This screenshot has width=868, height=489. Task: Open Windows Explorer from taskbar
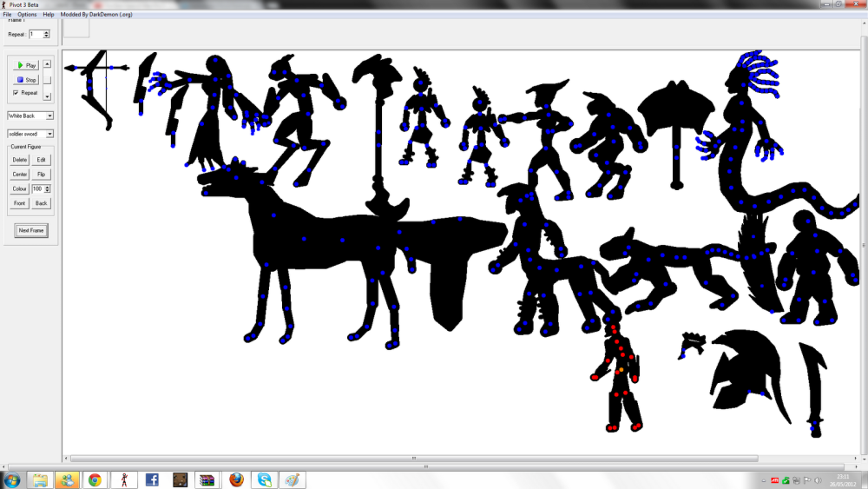tap(40, 480)
